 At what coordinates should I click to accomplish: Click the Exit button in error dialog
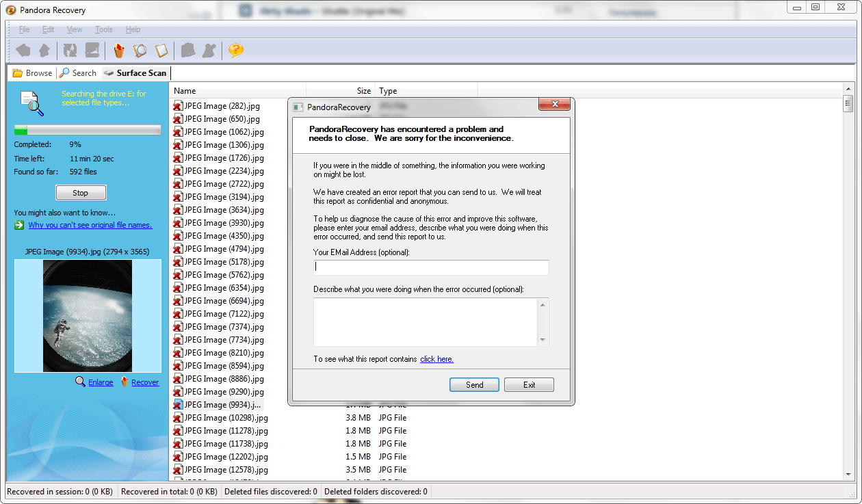(x=529, y=385)
